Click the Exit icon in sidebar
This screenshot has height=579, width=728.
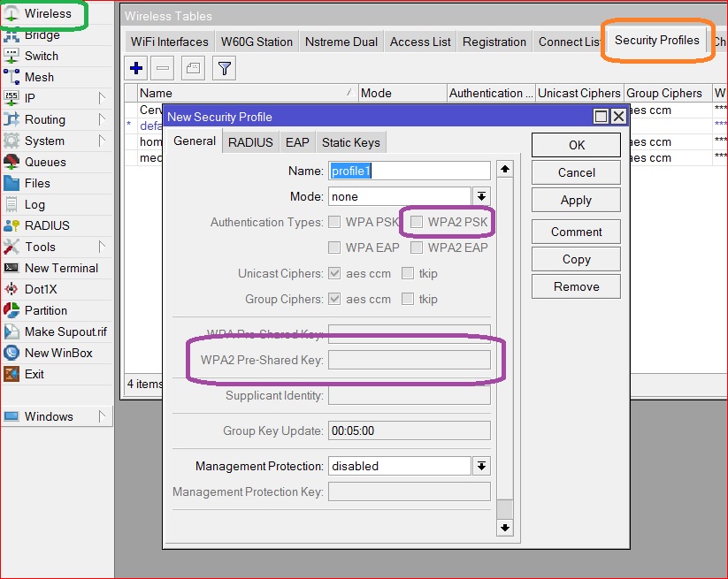11,374
